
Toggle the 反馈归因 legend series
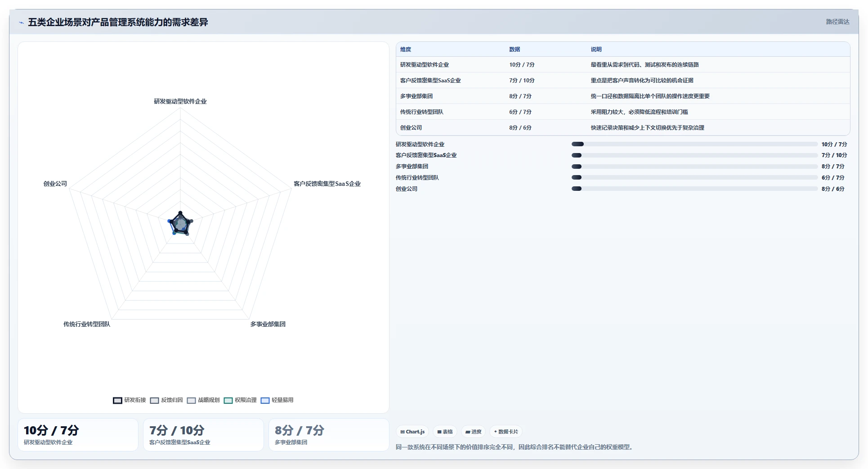(x=166, y=400)
